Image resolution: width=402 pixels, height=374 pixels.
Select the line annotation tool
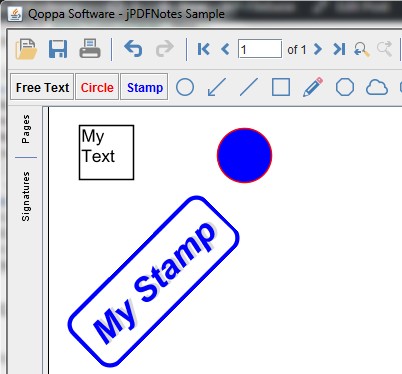[249, 87]
